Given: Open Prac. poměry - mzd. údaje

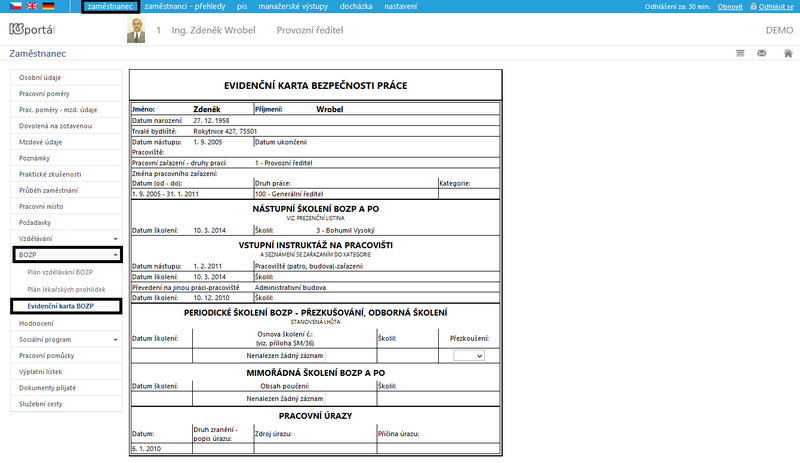Looking at the screenshot, I should click(66, 110).
